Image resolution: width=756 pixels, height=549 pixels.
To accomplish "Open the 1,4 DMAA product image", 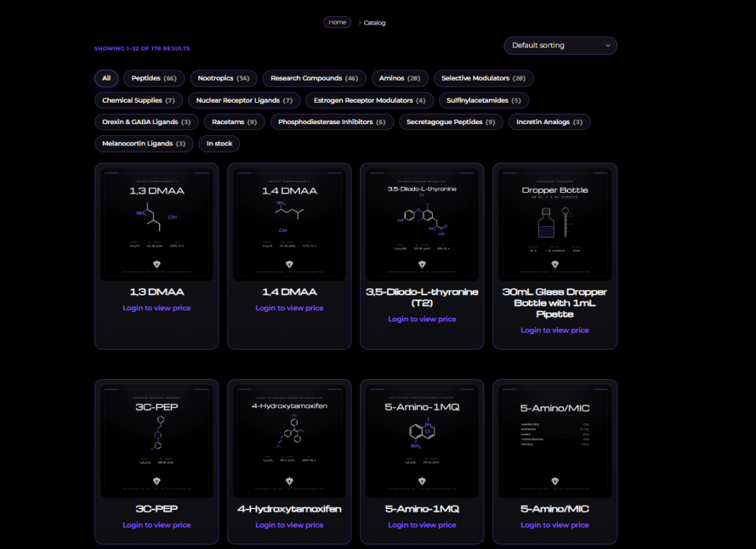I will pos(289,225).
